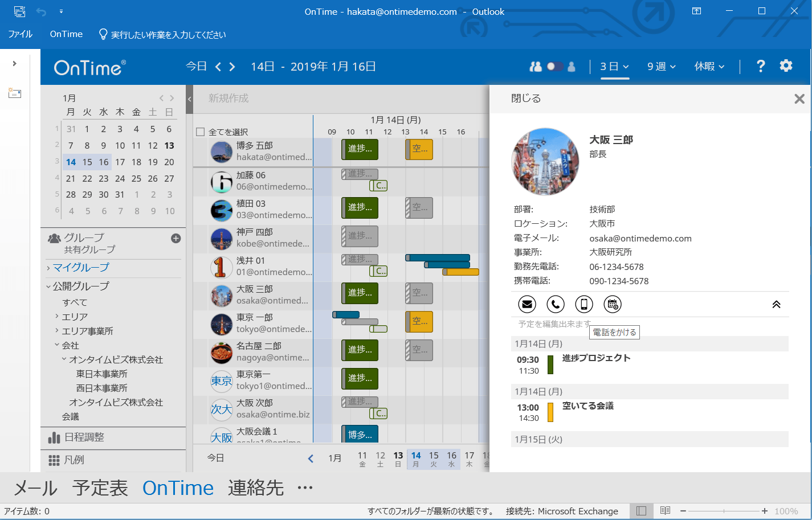Click the mobile phone icon
This screenshot has width=812, height=520.
pos(584,304)
